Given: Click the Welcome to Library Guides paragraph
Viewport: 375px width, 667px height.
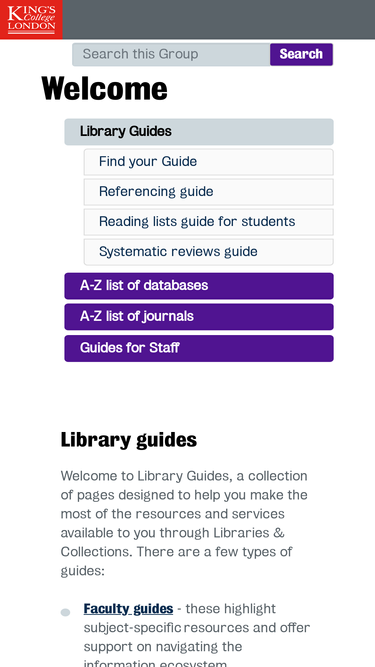Looking at the screenshot, I should (185, 523).
